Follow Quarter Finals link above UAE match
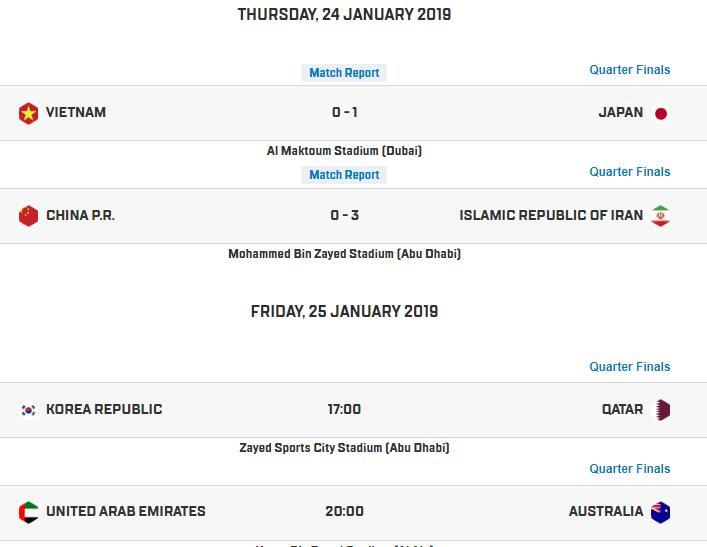707x547 pixels. [630, 469]
